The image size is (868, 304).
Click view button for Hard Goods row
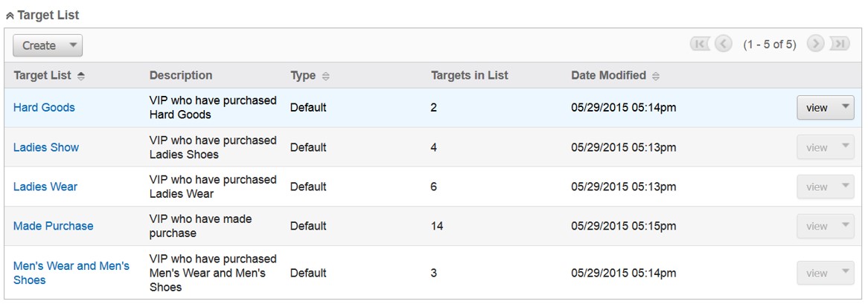817,108
